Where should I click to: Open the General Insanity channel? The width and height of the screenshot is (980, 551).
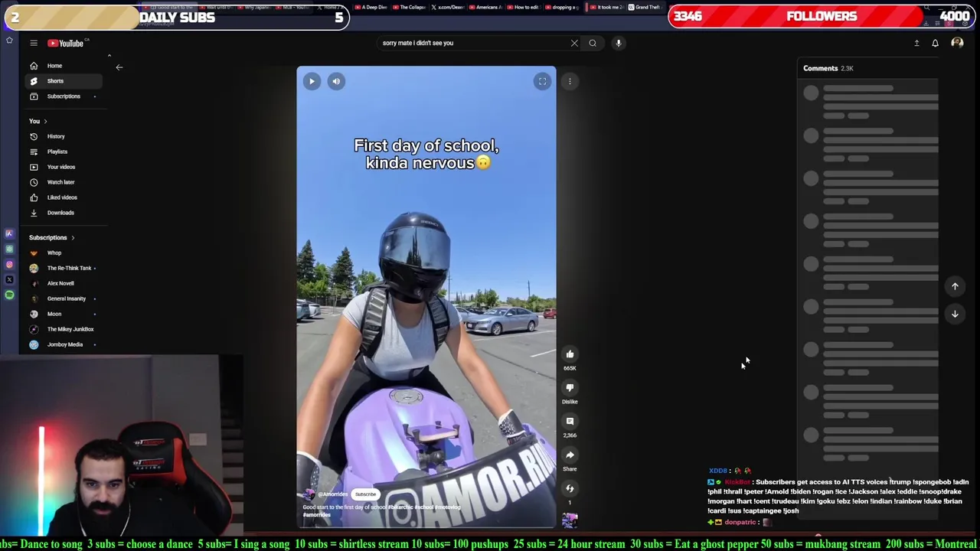[x=64, y=298]
